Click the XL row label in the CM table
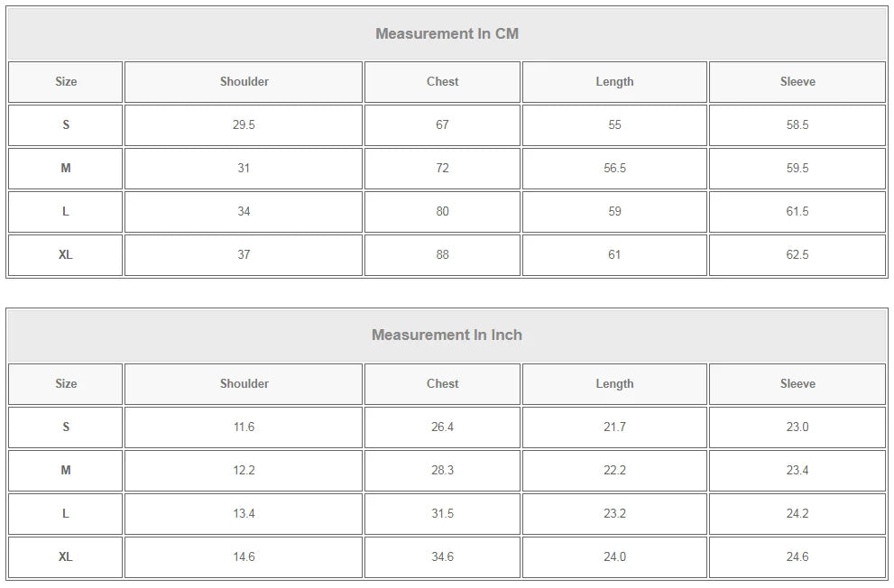This screenshot has height=588, width=894. coord(66,255)
